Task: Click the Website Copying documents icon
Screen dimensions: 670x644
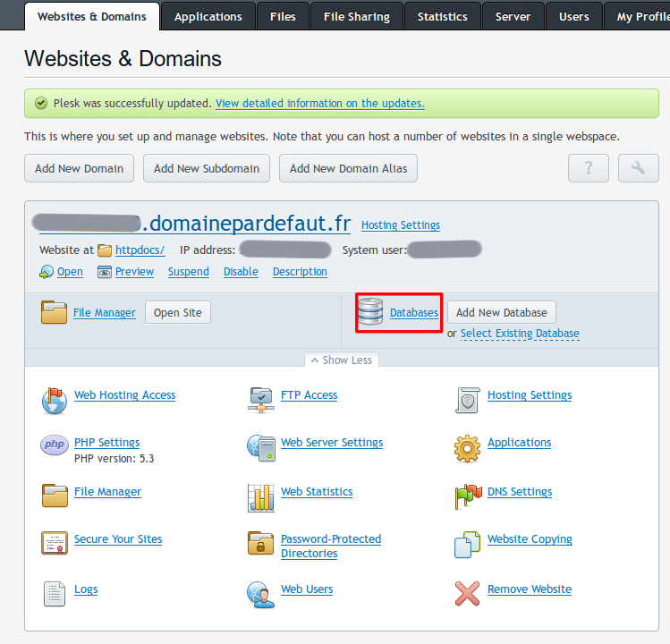Action: pyautogui.click(x=468, y=545)
